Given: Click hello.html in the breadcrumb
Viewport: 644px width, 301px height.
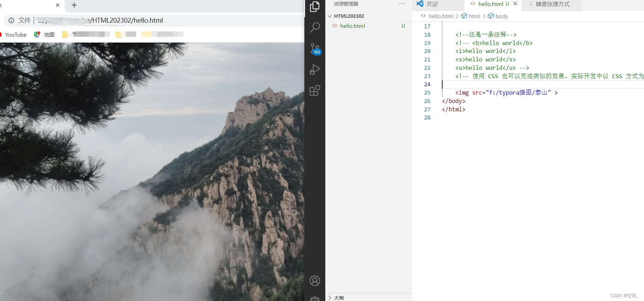Looking at the screenshot, I should tap(437, 16).
